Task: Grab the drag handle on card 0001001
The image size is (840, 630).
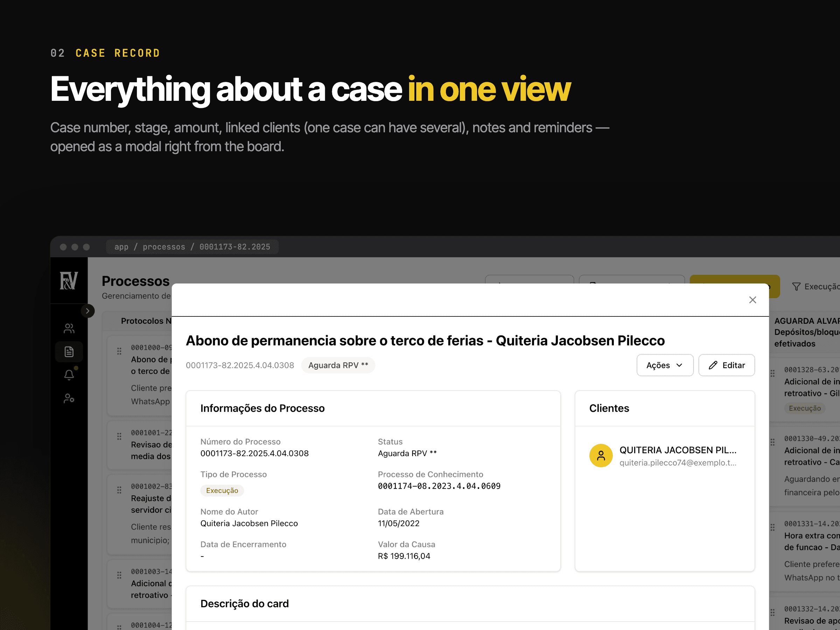Action: coord(119,436)
